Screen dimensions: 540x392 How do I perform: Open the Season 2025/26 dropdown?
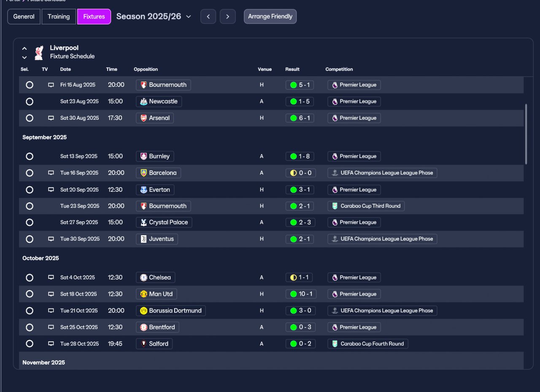(154, 16)
